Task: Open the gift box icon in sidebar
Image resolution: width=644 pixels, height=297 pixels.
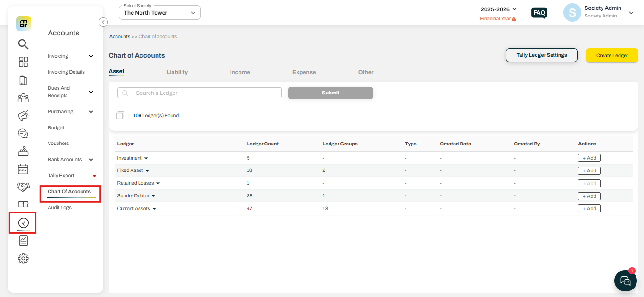Action: (23, 204)
